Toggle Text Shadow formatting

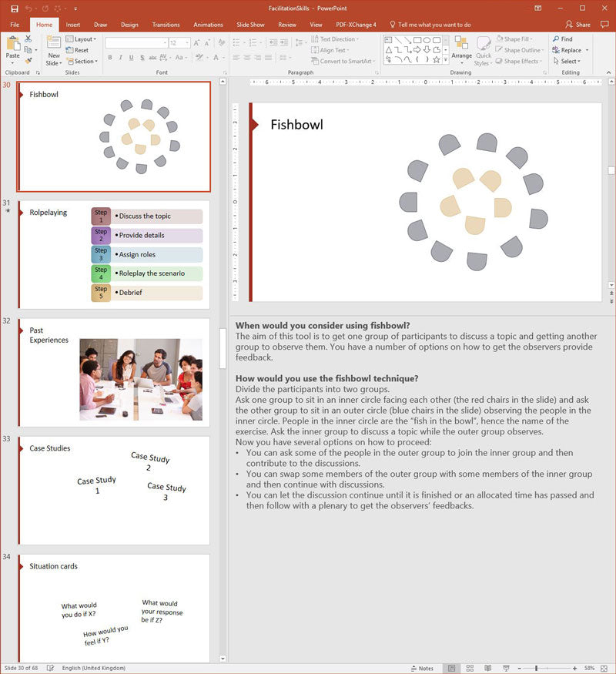[142, 57]
